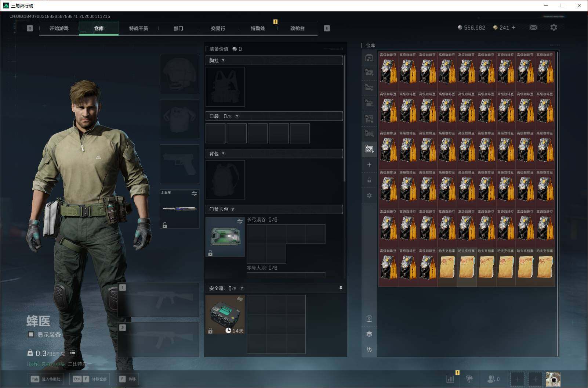Viewport: 588px width, 388px height.
Task: Swap the 北极星 knife slot item
Action: click(194, 193)
